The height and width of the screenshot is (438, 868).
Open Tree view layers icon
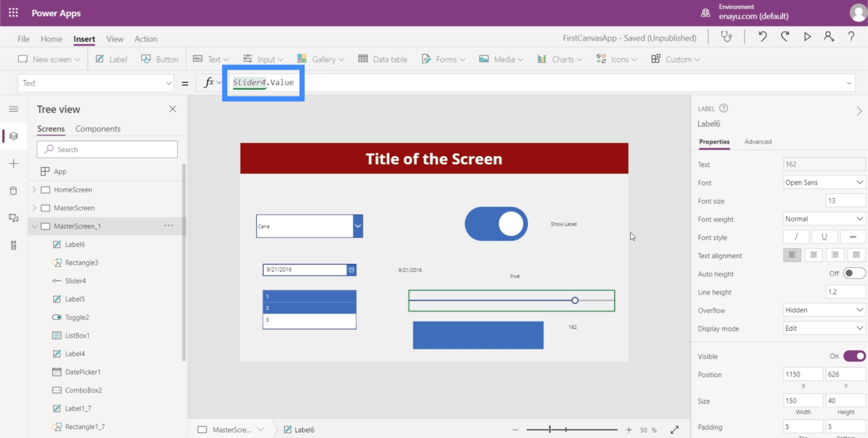(x=14, y=136)
